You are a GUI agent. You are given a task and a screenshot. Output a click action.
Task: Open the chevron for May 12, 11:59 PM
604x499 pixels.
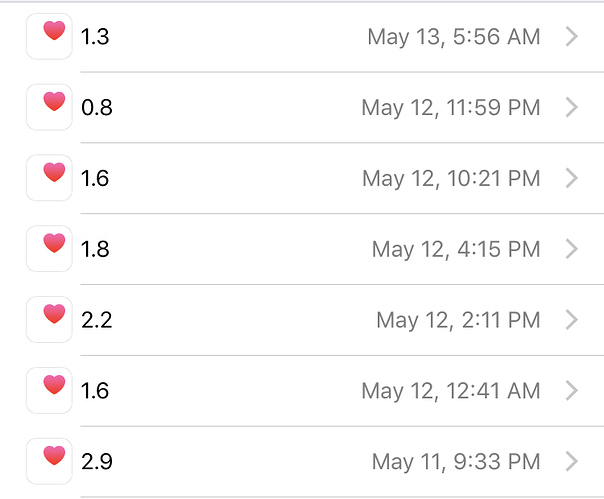click(x=572, y=107)
